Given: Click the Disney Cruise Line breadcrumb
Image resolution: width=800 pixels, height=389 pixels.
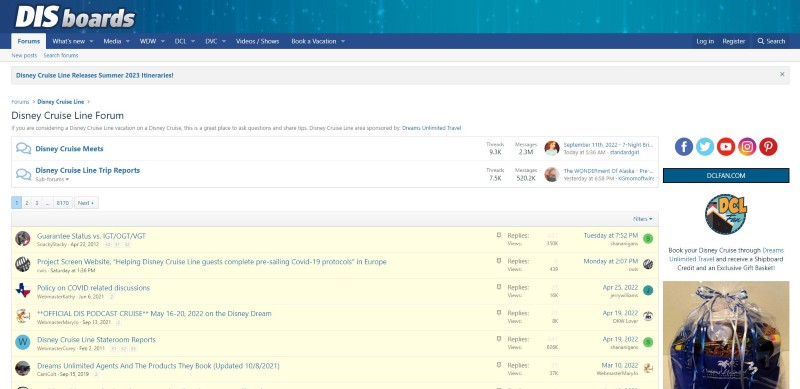Looking at the screenshot, I should [61, 102].
